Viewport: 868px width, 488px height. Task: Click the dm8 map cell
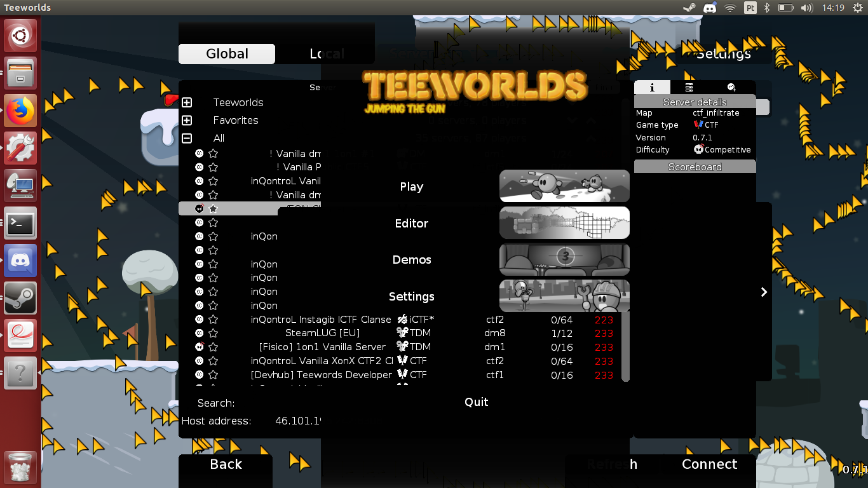coord(495,333)
